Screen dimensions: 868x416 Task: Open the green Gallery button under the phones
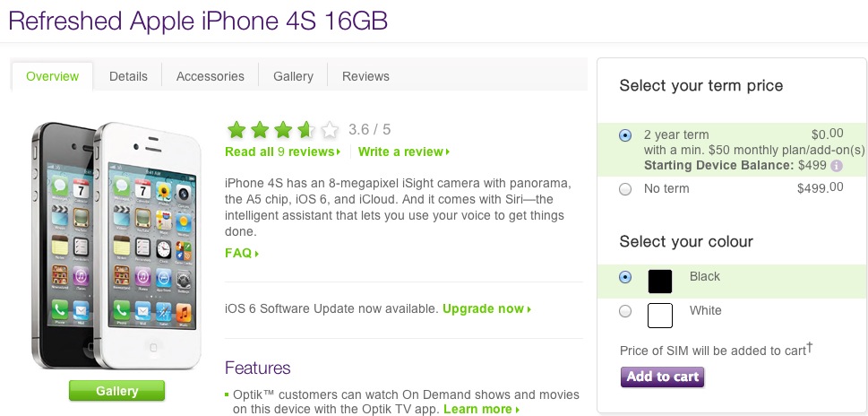click(x=116, y=391)
